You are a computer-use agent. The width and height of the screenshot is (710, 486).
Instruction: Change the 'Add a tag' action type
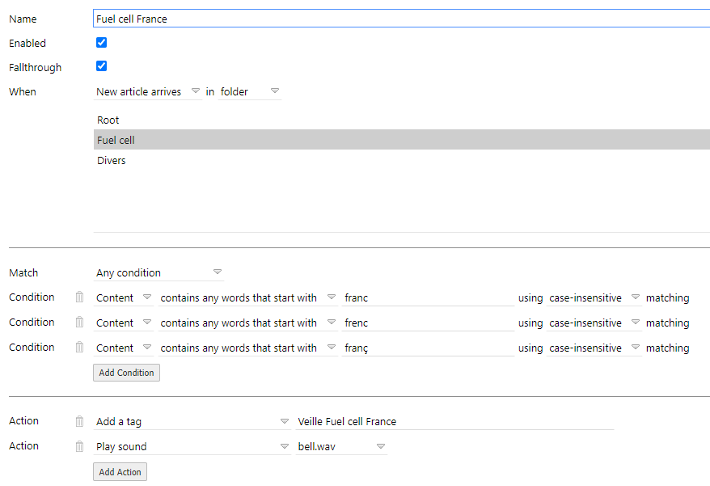click(x=192, y=422)
